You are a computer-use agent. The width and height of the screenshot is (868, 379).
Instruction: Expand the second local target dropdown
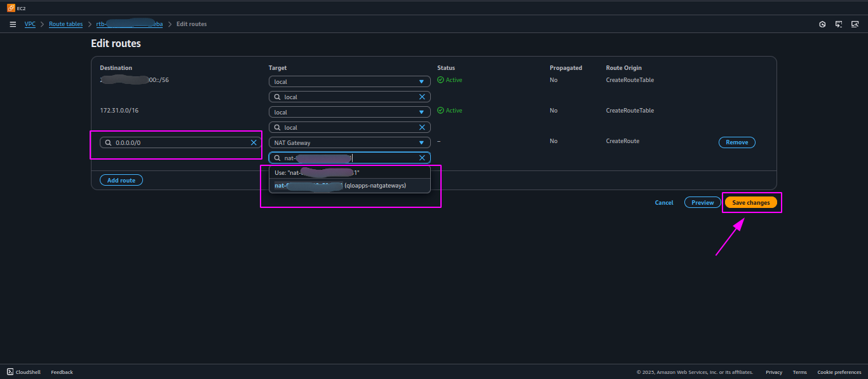(349, 112)
